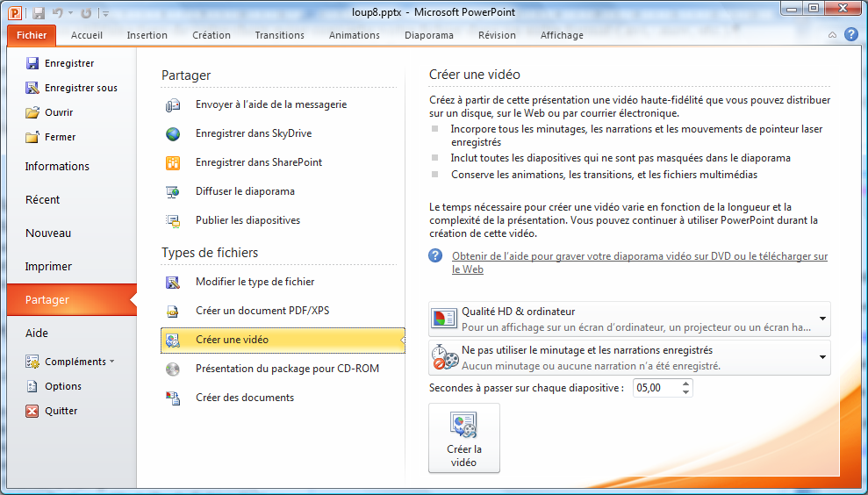868x495 pixels.
Task: Open the DVD help link about graver votre diaporama
Action: pos(640,262)
